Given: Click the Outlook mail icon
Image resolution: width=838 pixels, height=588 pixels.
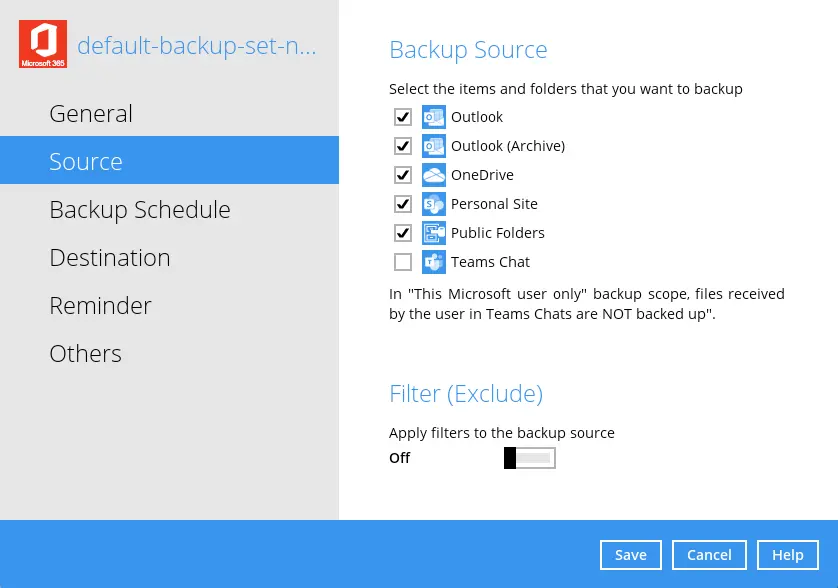Looking at the screenshot, I should click(434, 117).
